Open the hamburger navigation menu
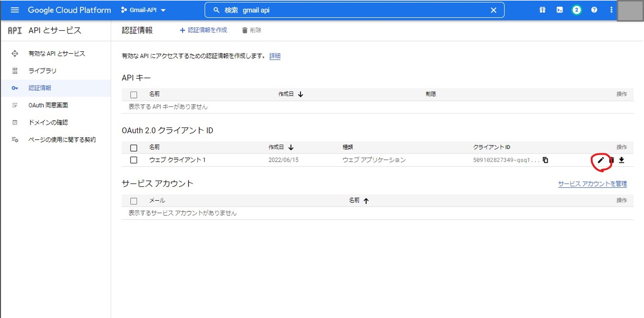Image resolution: width=644 pixels, height=318 pixels. 15,10
